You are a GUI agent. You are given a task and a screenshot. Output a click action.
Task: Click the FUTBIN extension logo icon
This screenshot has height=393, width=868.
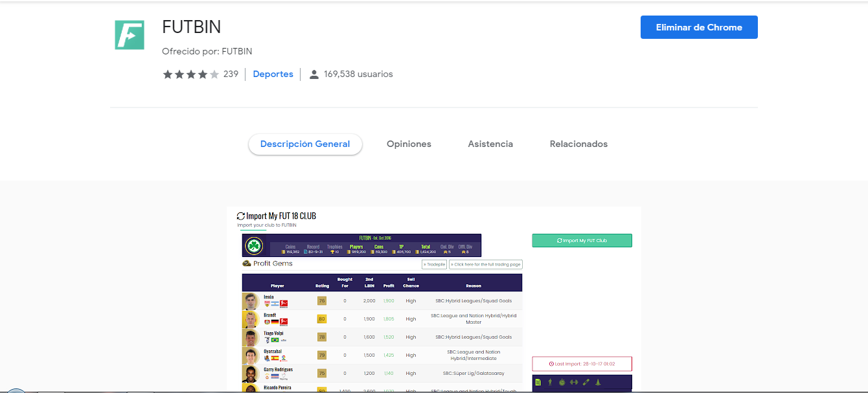130,34
